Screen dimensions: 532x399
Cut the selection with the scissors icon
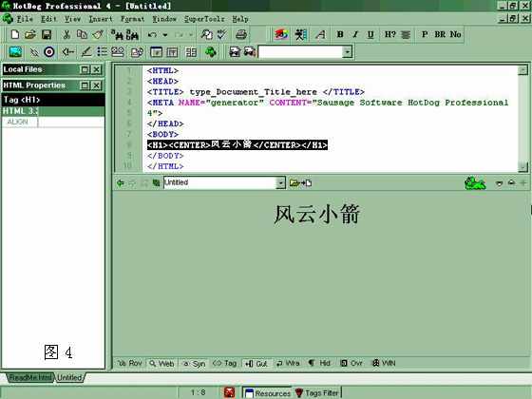click(x=66, y=34)
